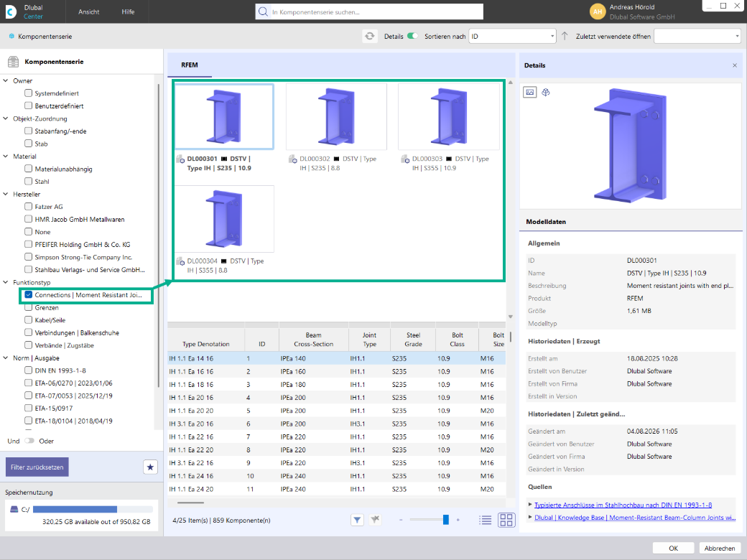Show 3D model view in Details panel
The height and width of the screenshot is (560, 747).
pos(546,92)
